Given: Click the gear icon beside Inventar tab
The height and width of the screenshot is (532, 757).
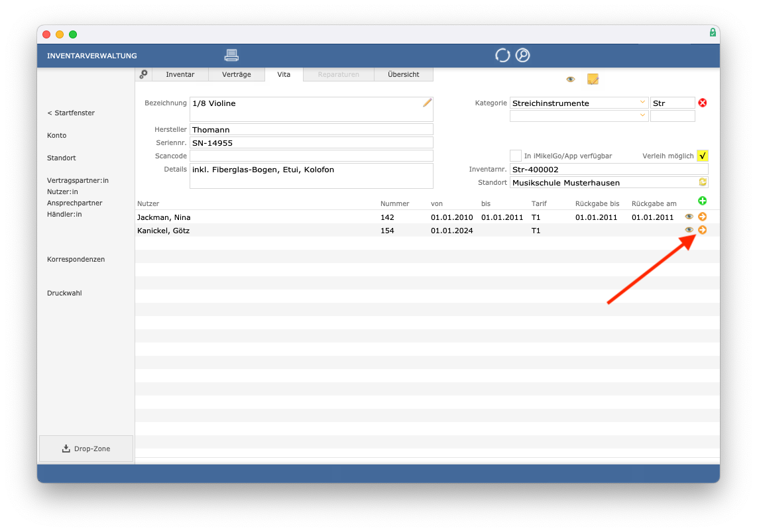Looking at the screenshot, I should [x=143, y=74].
